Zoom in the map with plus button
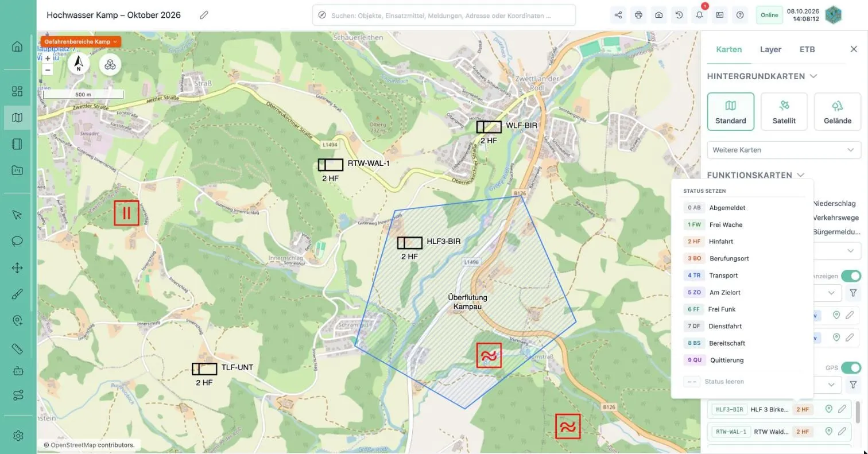Image resolution: width=868 pixels, height=454 pixels. [48, 59]
